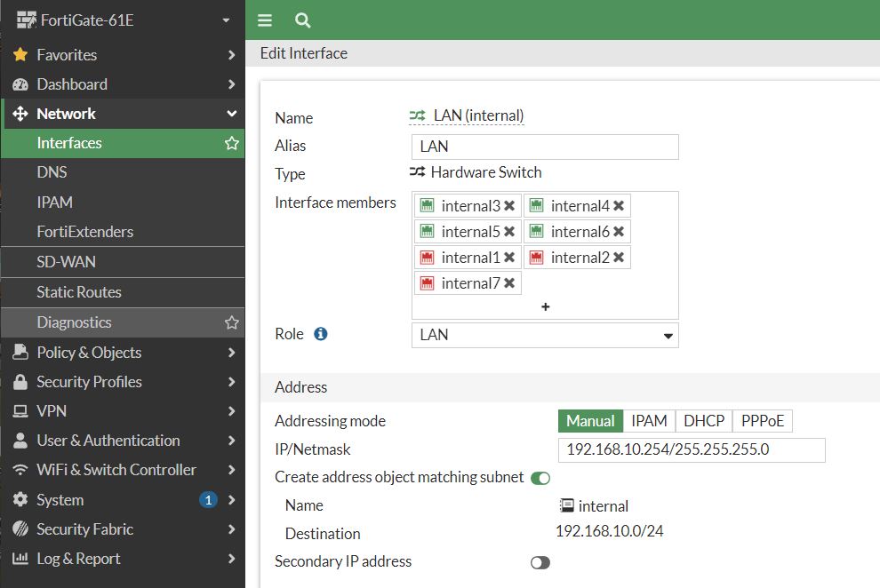Screen dimensions: 880x588
Task: Favorite the Diagnostics page with star
Action: pyautogui.click(x=232, y=322)
